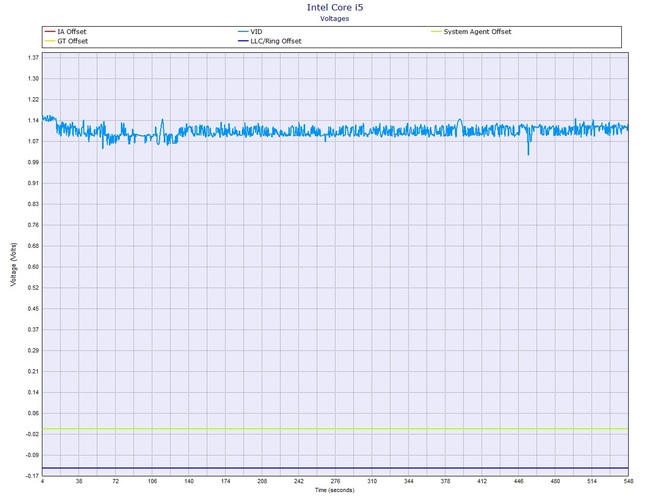
Task: Click the Time (seconds) axis title
Action: coord(335,490)
